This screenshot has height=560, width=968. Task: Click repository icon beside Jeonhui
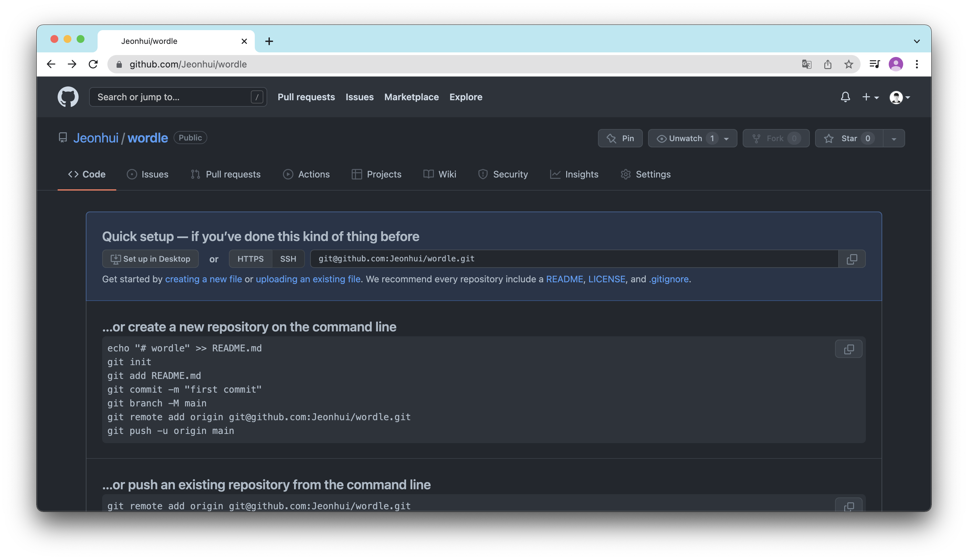[63, 138]
